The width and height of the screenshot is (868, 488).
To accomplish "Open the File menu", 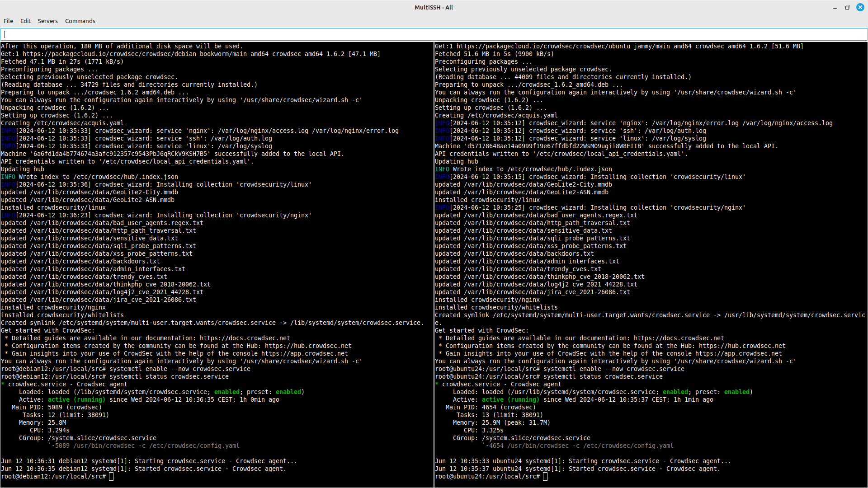I will [8, 21].
